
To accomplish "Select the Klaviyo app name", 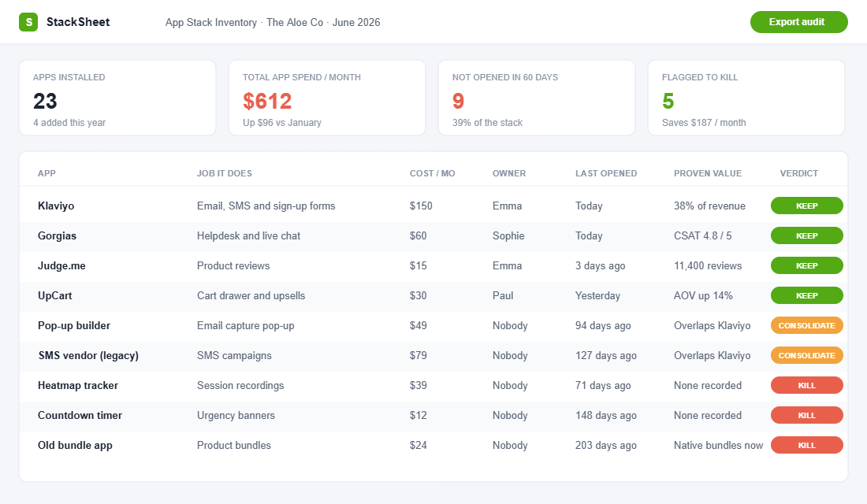I will coord(56,206).
